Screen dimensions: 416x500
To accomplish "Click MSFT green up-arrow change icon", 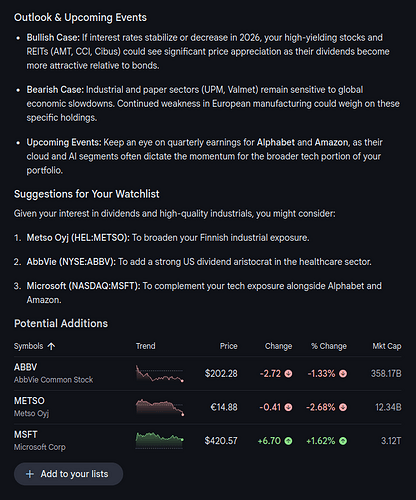I will [288, 441].
